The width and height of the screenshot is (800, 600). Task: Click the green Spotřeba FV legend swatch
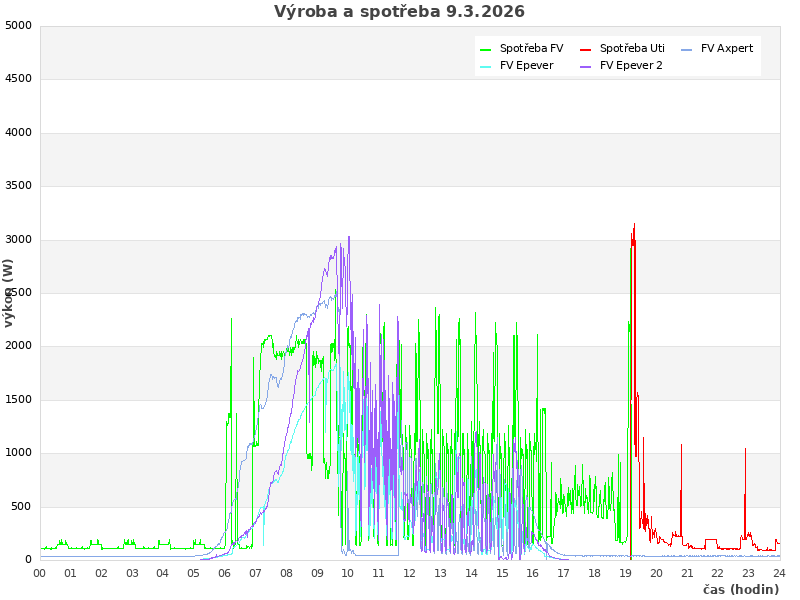click(486, 49)
